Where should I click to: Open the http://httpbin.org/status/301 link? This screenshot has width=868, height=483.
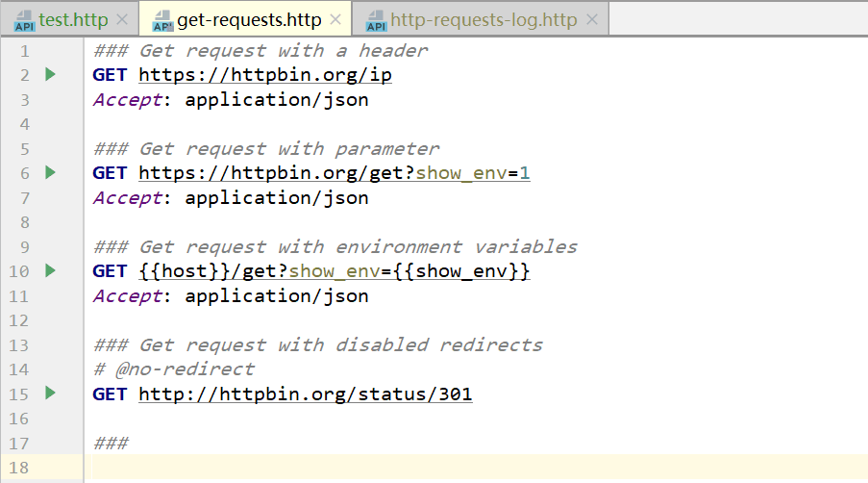(306, 394)
